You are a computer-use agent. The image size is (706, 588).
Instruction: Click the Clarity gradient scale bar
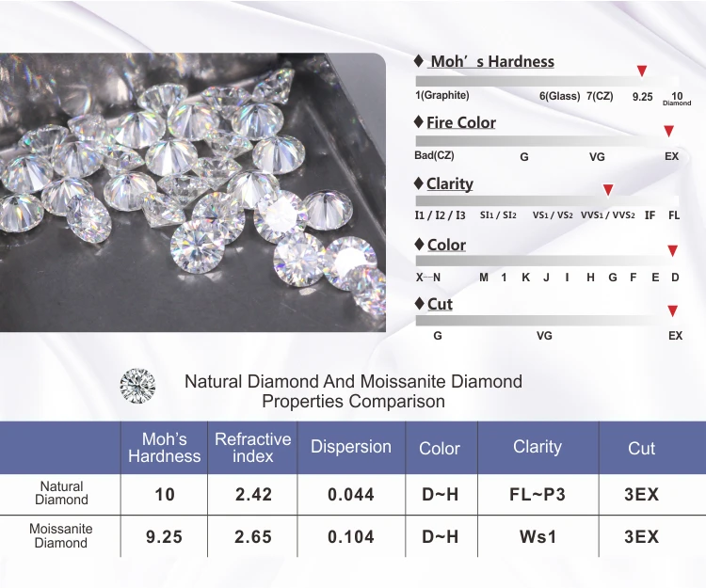(547, 200)
